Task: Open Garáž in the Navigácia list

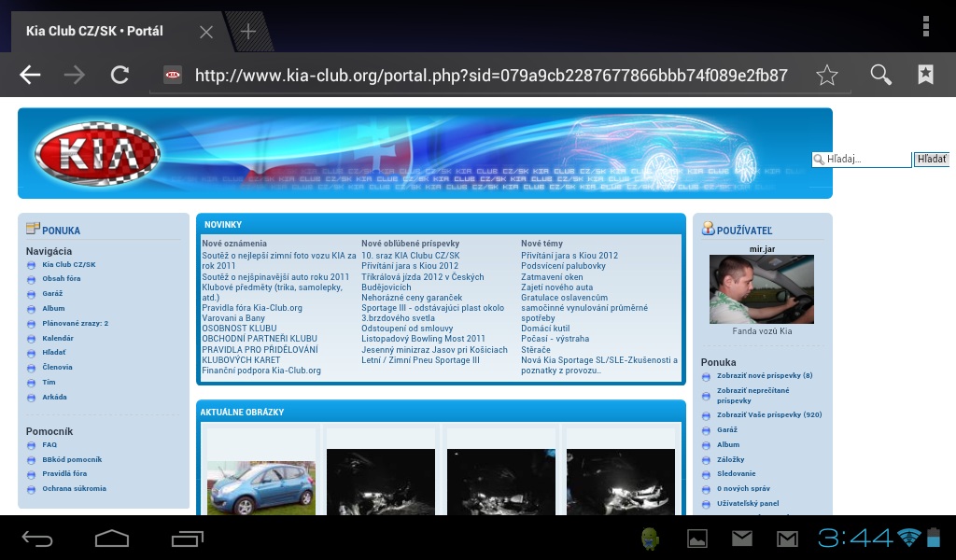Action: point(52,294)
